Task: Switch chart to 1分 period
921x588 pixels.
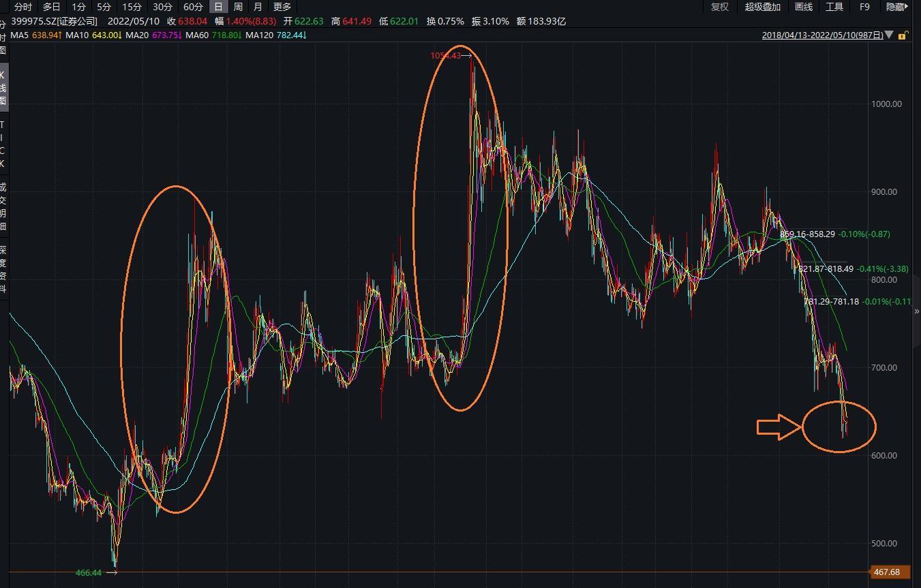Action: click(78, 7)
